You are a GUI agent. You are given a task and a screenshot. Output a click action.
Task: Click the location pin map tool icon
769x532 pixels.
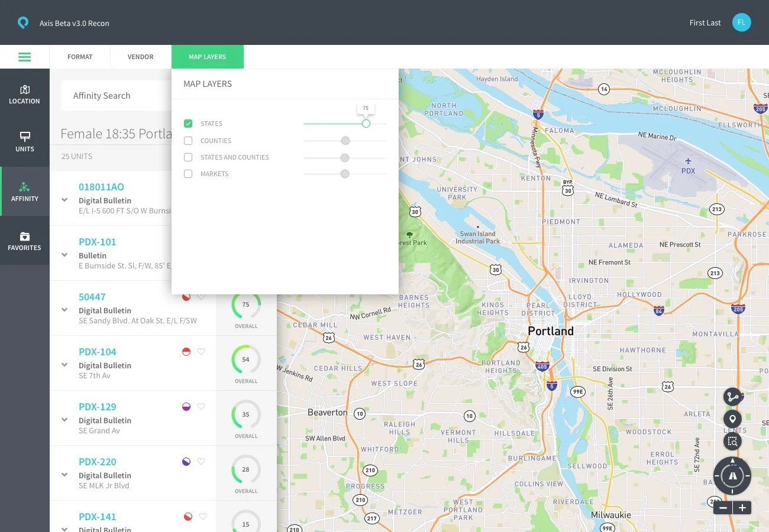732,419
